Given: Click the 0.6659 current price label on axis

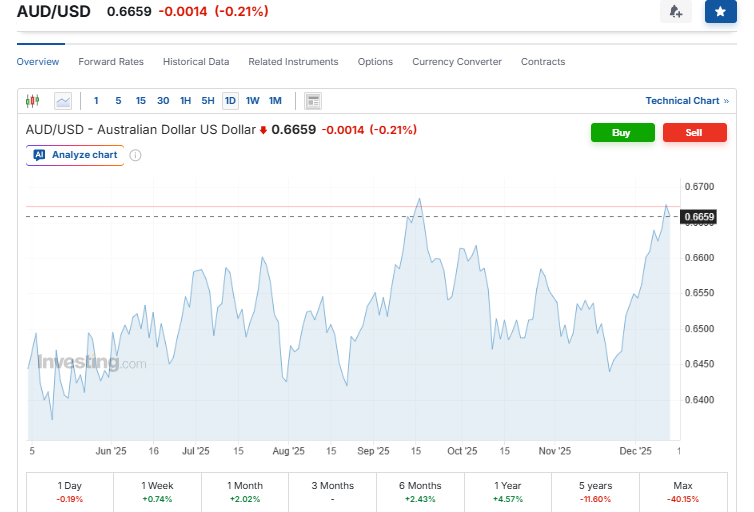Looking at the screenshot, I should (699, 217).
